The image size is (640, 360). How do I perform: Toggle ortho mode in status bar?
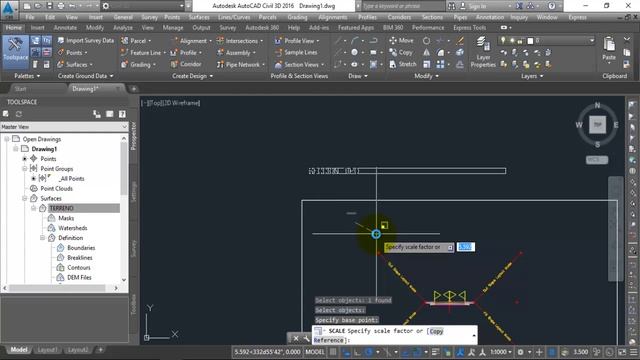(x=358, y=352)
